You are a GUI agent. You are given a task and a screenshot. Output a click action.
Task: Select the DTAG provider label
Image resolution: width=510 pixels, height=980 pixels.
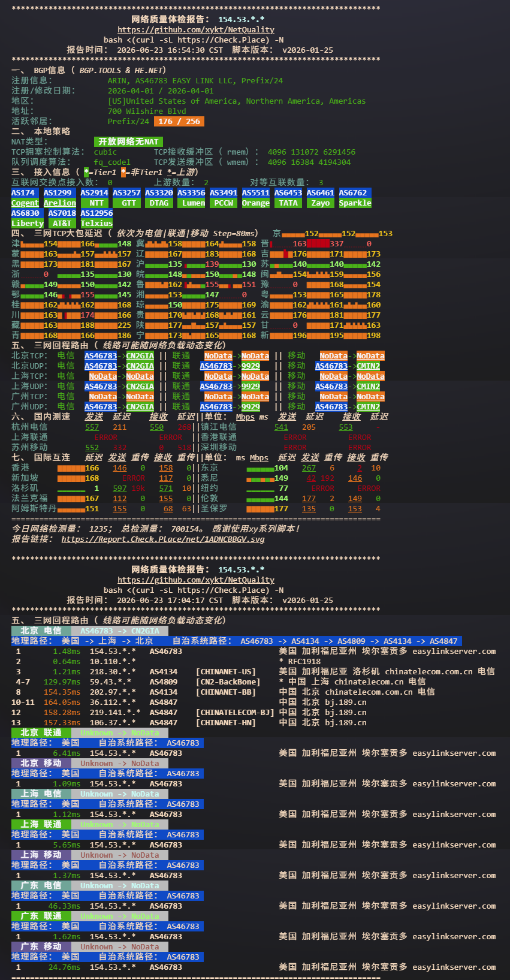pyautogui.click(x=159, y=203)
